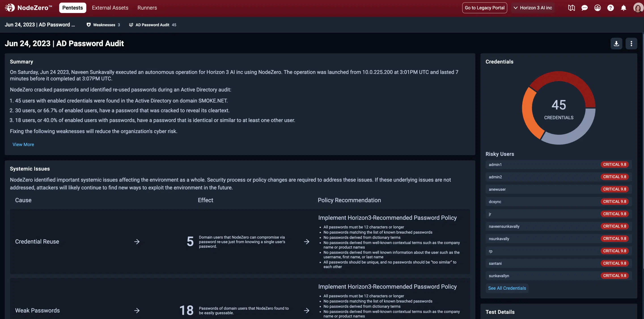Screen dimensions: 644x319
Task: Click the CRITICAL 9.8 badge for santani
Action: 614,263
